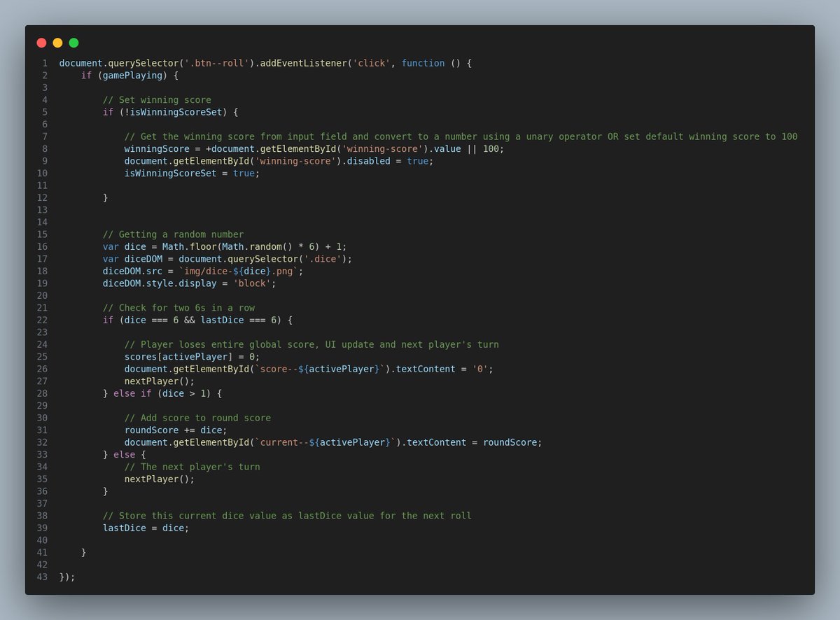Select the comment checking for two 6s
This screenshot has width=840, height=620.
point(179,307)
